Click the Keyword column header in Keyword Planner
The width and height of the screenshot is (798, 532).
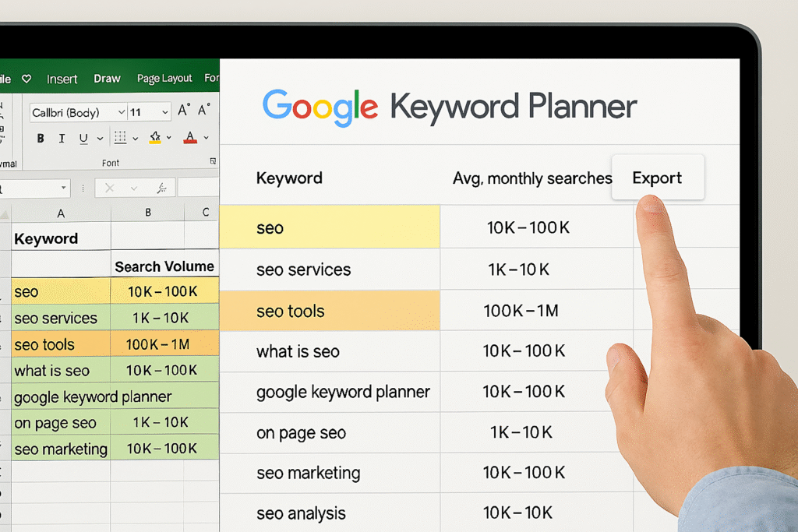[x=289, y=178]
